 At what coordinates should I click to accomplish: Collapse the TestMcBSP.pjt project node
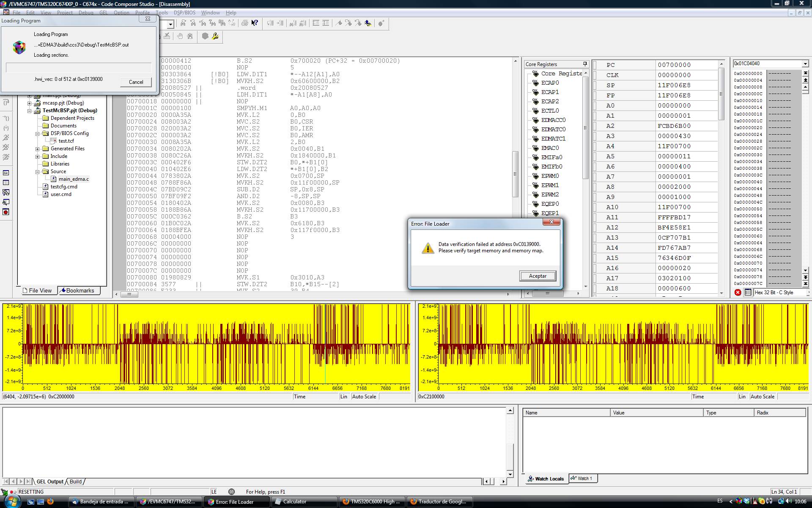tap(30, 110)
